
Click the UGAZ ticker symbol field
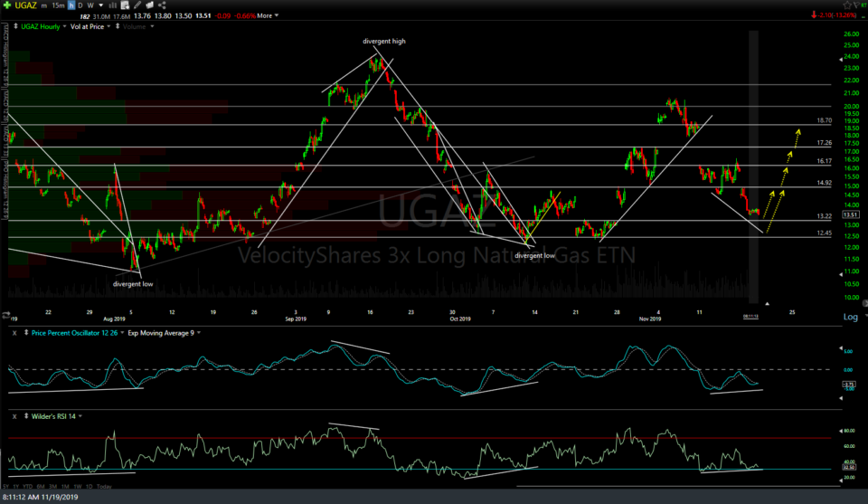26,5
